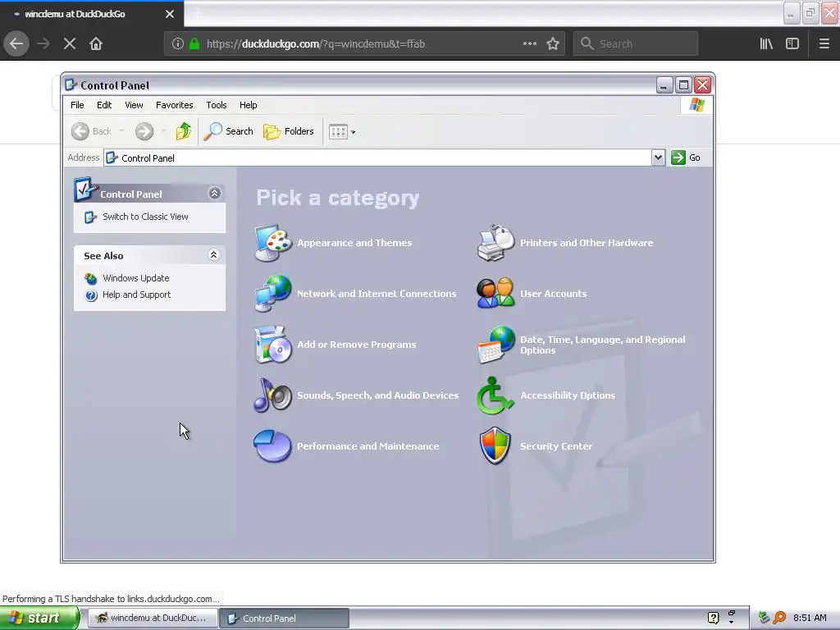This screenshot has height=630, width=840.
Task: Click the browser Home icon
Action: point(96,43)
